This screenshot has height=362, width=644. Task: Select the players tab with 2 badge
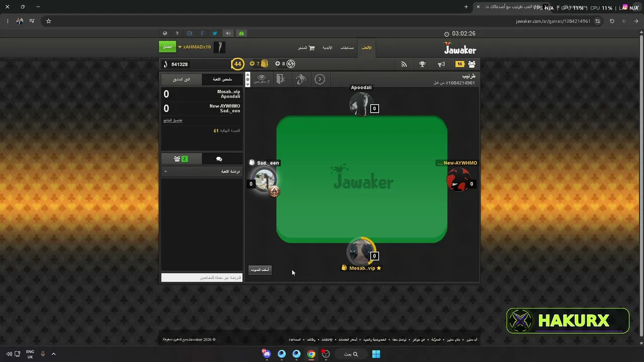coord(181,159)
